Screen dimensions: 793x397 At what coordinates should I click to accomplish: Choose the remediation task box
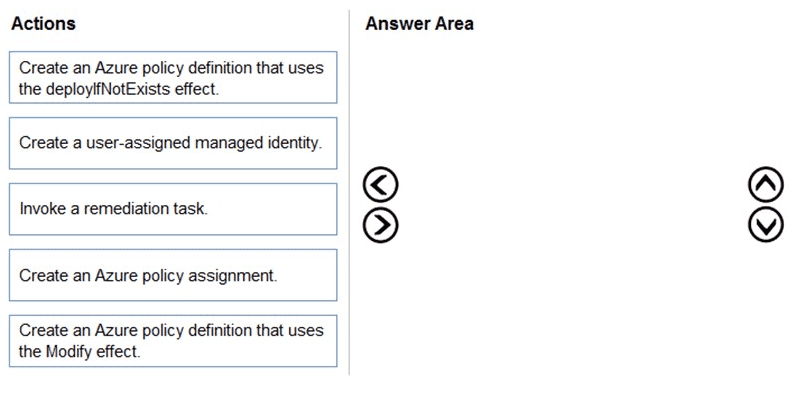click(173, 209)
